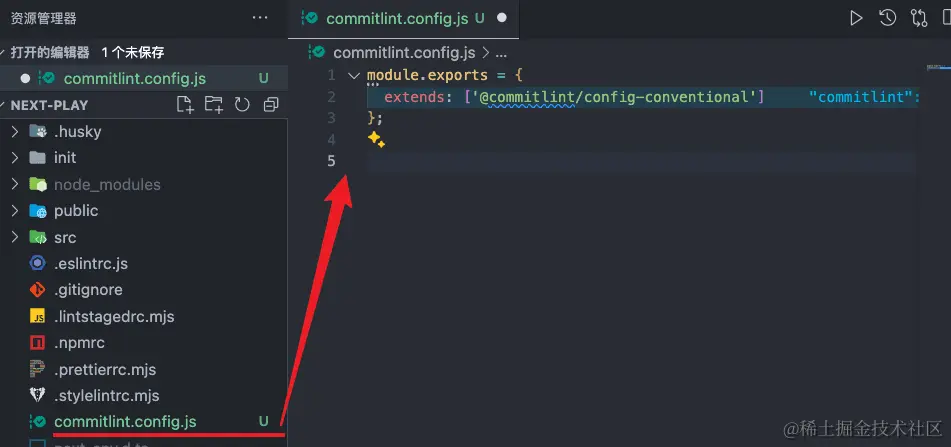951x447 pixels.
Task: Expand the node_modules folder chevron
Action: [x=15, y=184]
